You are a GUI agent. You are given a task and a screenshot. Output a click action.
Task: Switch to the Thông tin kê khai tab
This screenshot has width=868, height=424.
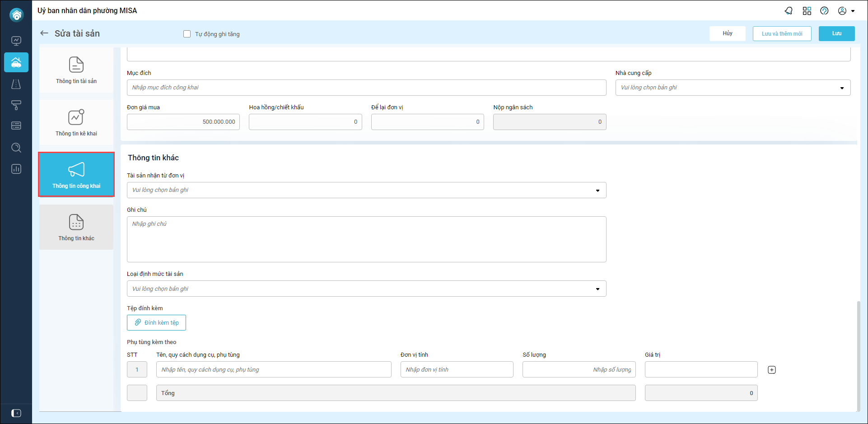tap(76, 122)
